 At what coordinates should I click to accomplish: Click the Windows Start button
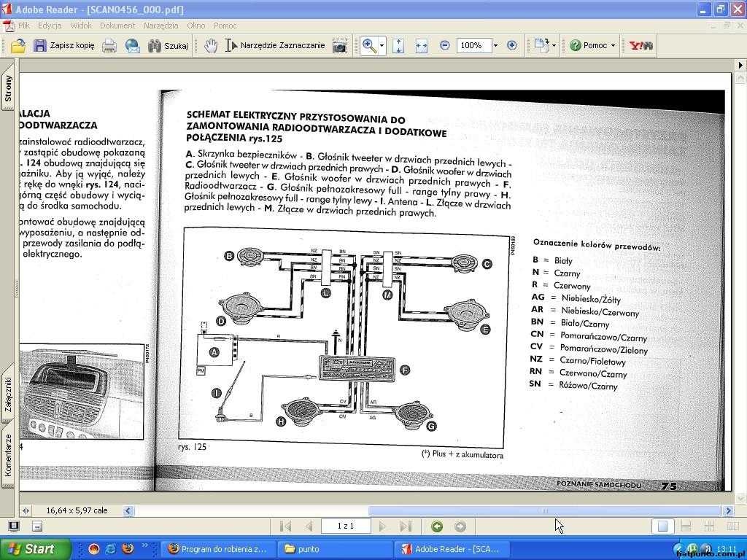coord(35,549)
